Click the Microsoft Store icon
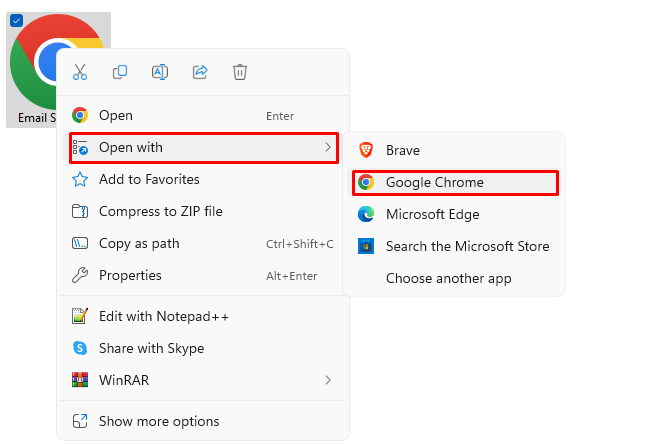This screenshot has height=444, width=671. point(366,246)
